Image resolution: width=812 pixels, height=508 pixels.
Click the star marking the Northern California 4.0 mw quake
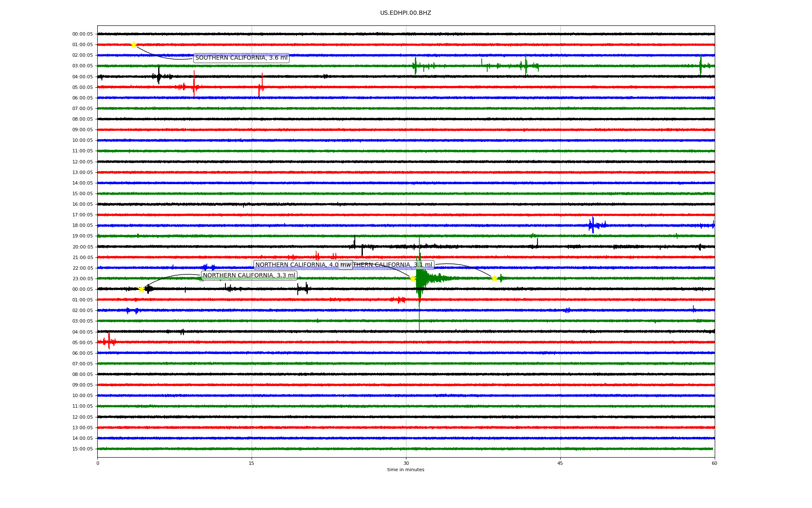[x=413, y=279]
